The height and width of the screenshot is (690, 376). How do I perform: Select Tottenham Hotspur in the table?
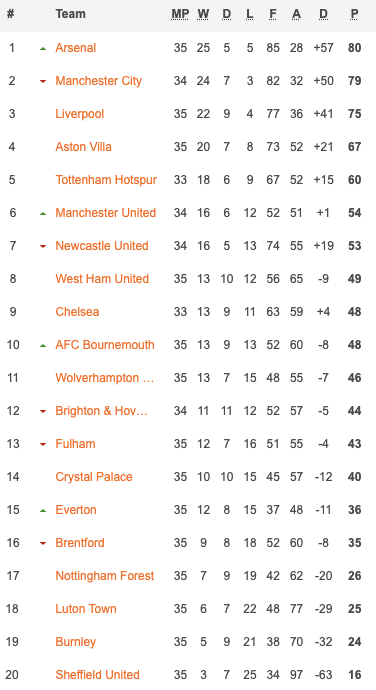coord(106,180)
